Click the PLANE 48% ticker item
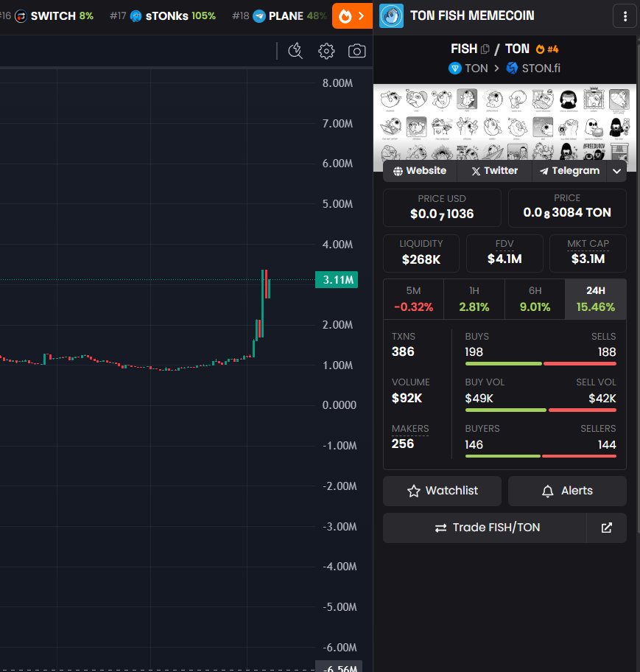This screenshot has height=672, width=640. 279,16
